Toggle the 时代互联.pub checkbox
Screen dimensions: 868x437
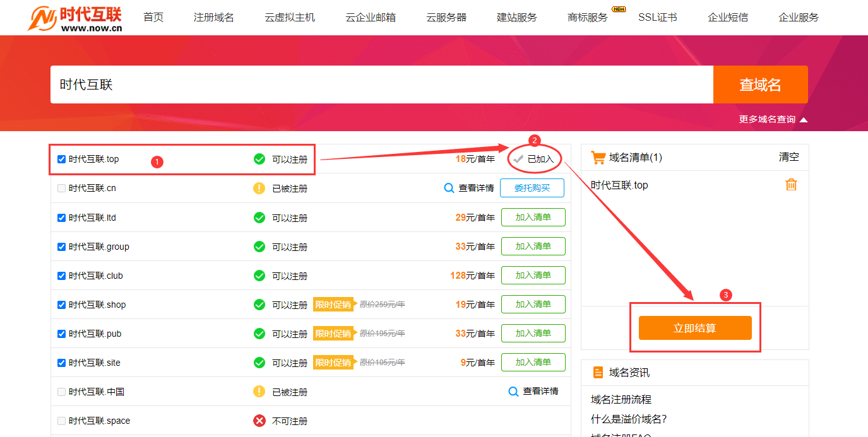[61, 334]
